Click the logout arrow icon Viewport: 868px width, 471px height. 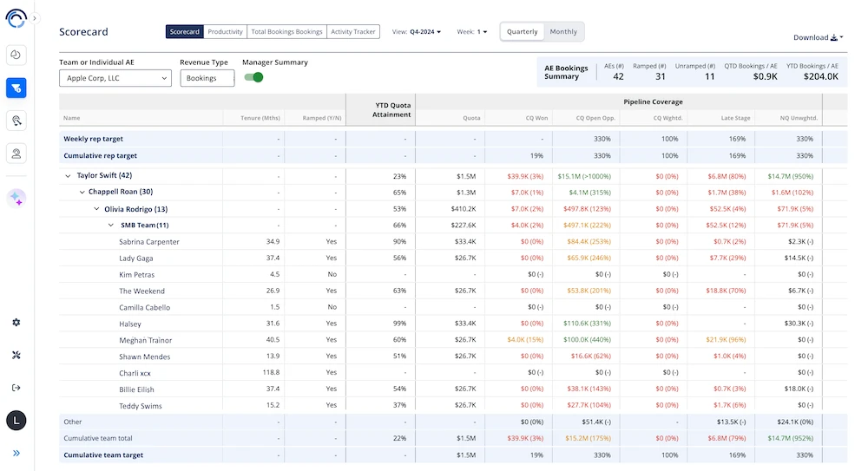point(16,388)
